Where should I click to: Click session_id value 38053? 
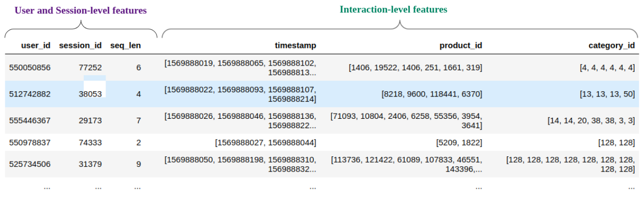90,94
